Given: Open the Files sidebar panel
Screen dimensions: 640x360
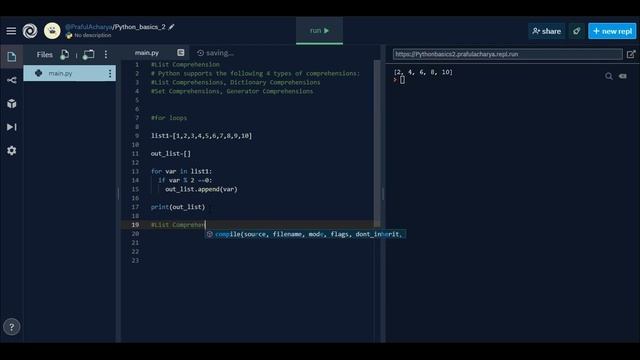Looking at the screenshot, I should (11, 57).
